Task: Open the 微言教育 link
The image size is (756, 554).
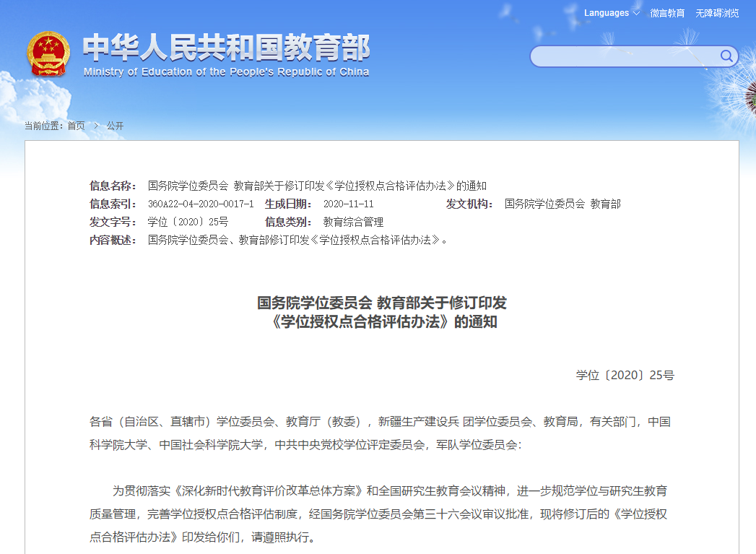Action: tap(667, 13)
